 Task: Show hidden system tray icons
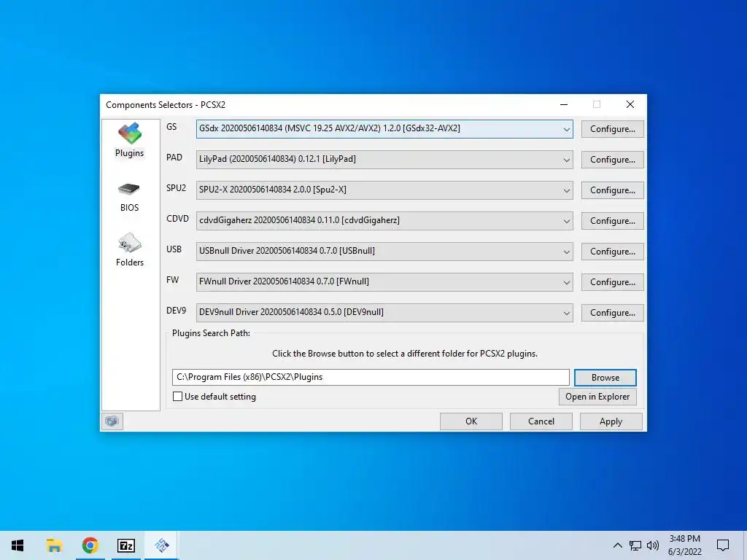coord(617,545)
